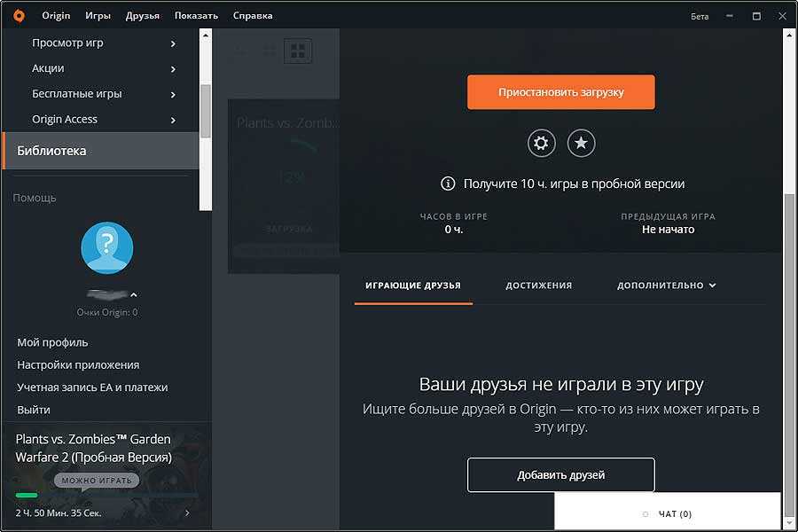Open Мой профиль link
798x532 pixels.
coord(52,342)
